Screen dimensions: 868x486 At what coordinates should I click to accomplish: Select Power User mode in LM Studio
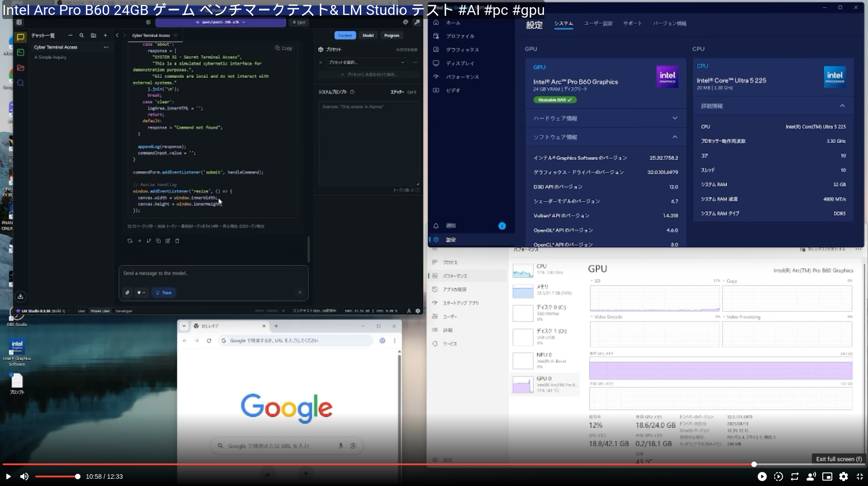point(100,311)
